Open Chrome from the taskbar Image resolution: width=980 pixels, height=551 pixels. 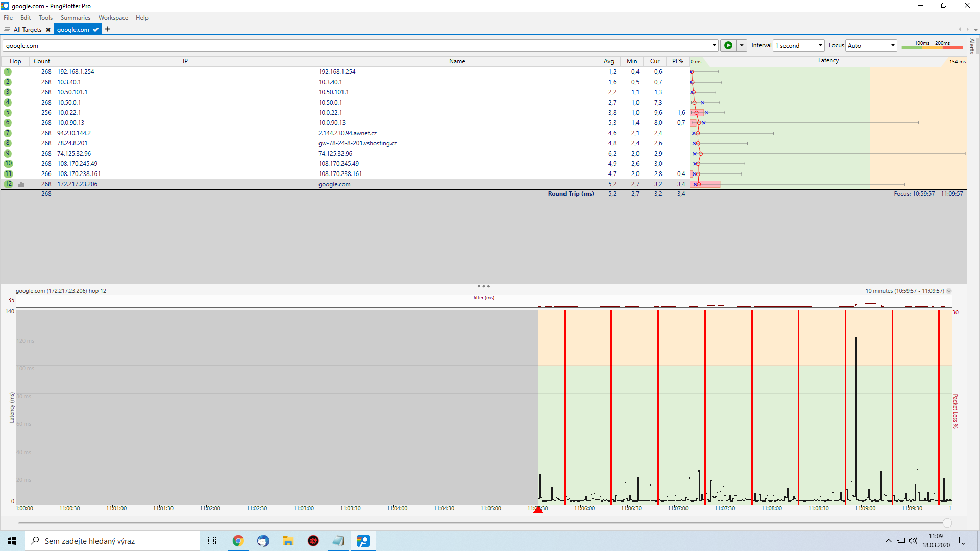coord(238,541)
